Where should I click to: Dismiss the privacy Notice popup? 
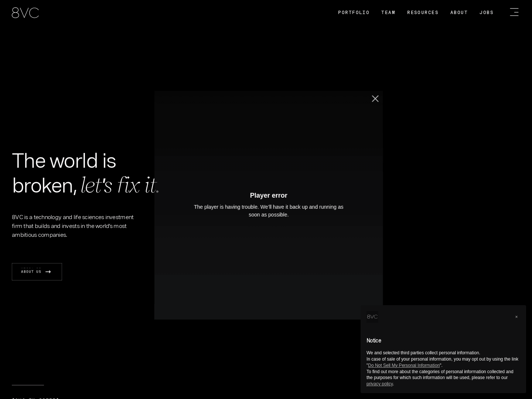click(516, 317)
